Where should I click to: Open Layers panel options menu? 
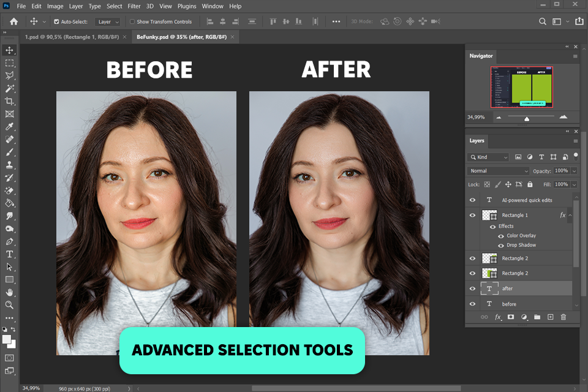pos(575,141)
